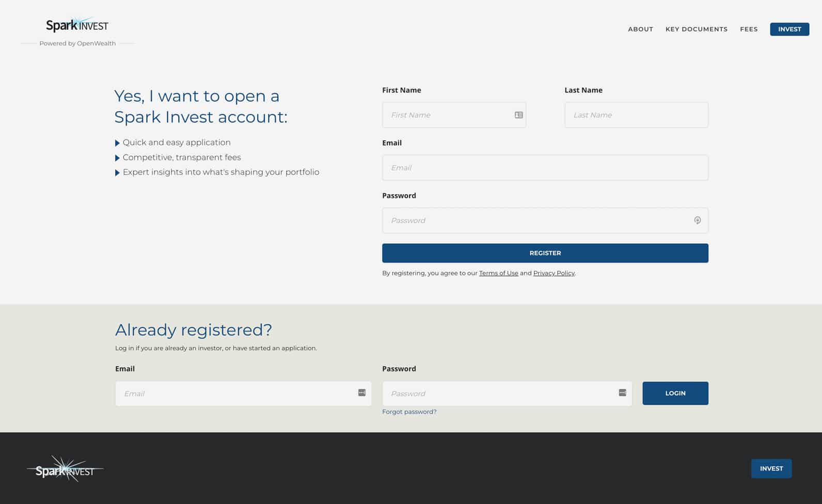Focus the First Name input field
Screen dimensions: 822x504
click(454, 115)
